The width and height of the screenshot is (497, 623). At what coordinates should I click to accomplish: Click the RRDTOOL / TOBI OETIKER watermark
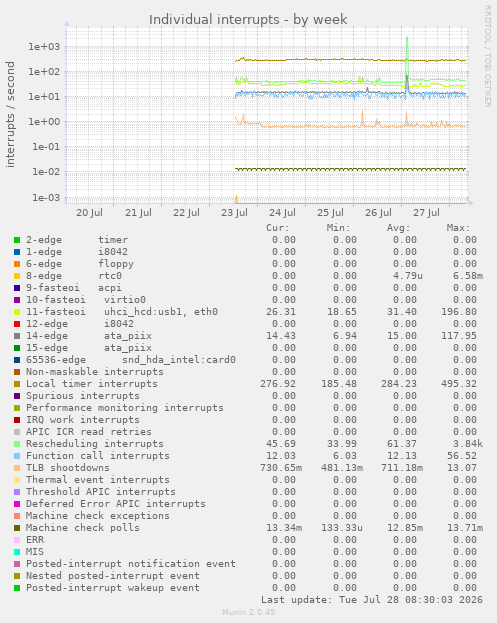487,56
